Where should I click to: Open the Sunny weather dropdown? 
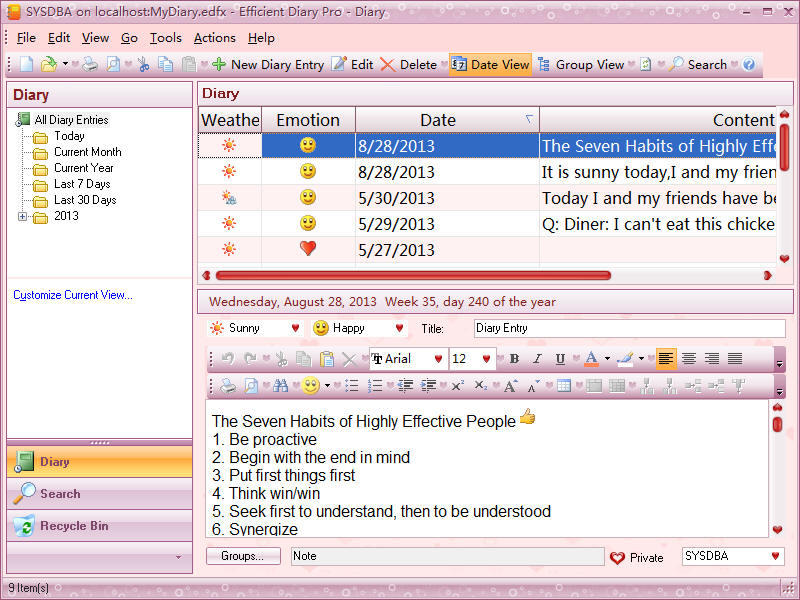pyautogui.click(x=295, y=328)
